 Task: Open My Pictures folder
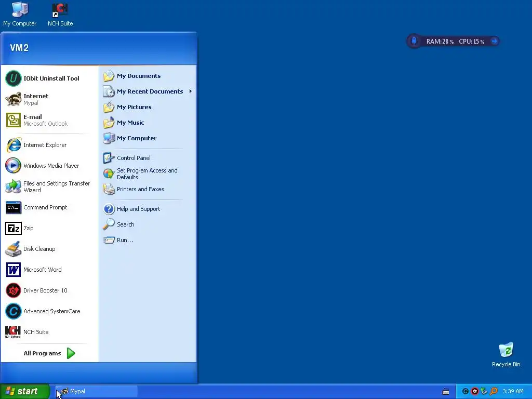pos(148,107)
